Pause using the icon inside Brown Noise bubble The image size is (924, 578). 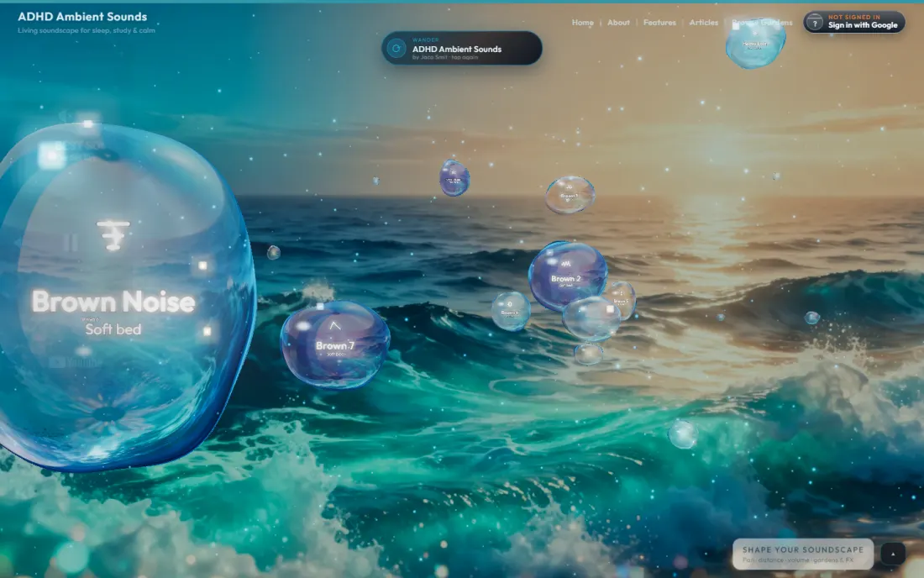point(71,242)
